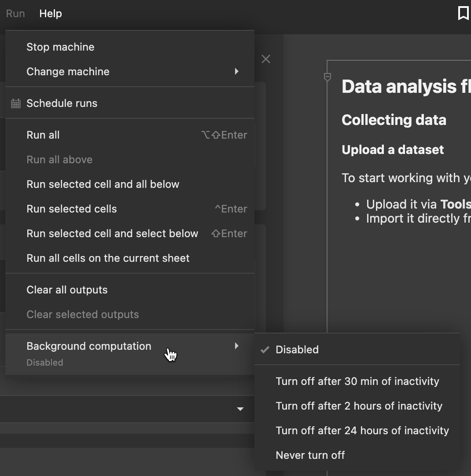Click the checkmark next to Disabled
471x476 pixels.
pyautogui.click(x=264, y=349)
